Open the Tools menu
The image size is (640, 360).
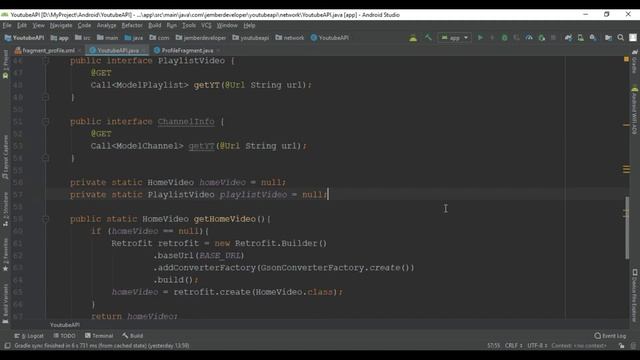pyautogui.click(x=189, y=25)
